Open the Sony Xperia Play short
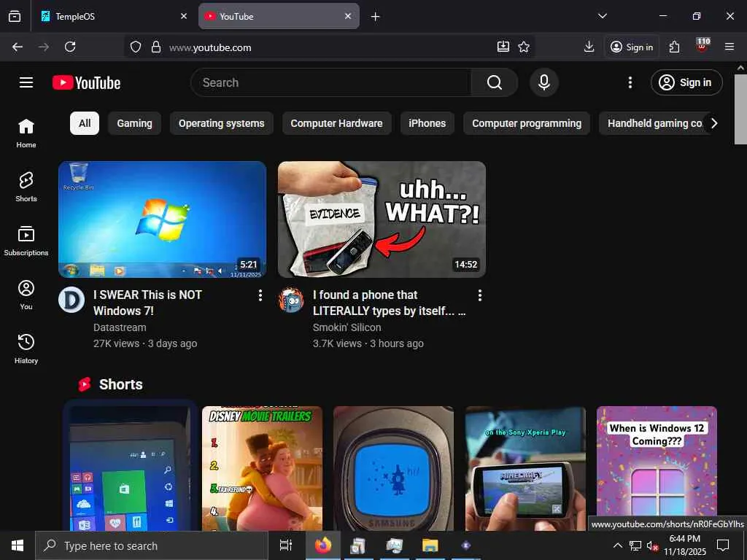747x560 pixels. [x=525, y=468]
